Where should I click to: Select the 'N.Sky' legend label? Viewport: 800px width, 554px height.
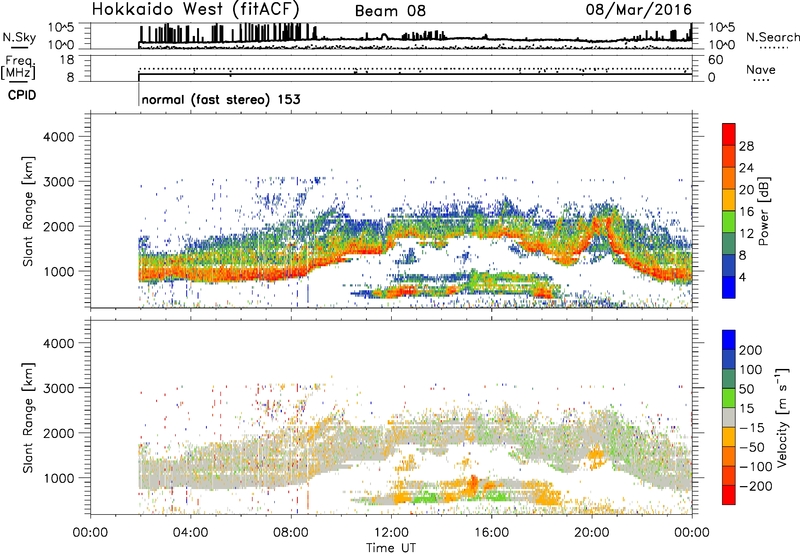tap(19, 37)
